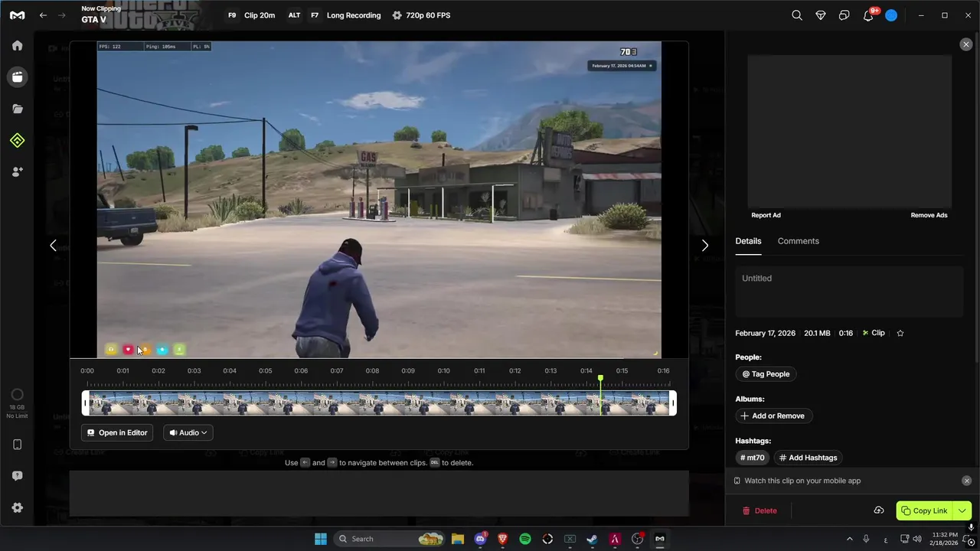Open the add friends icon in sidebar

pyautogui.click(x=17, y=171)
